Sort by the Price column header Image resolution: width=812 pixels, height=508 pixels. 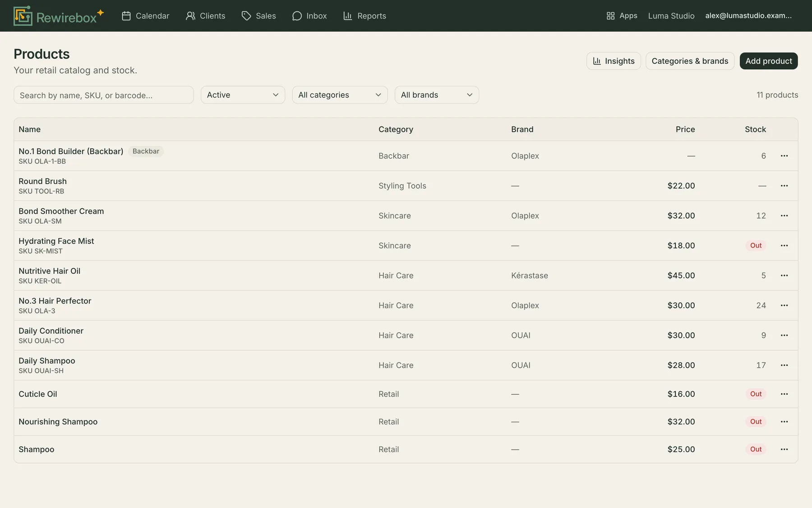point(685,129)
